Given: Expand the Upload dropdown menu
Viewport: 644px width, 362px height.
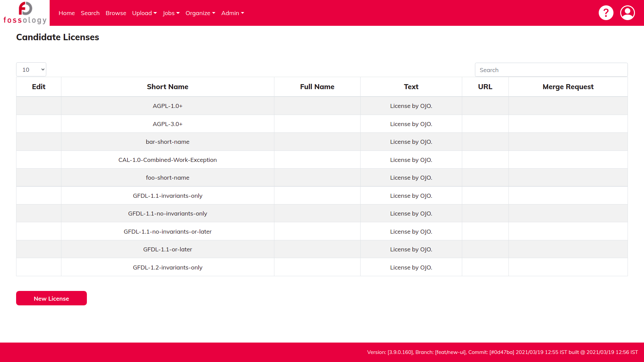Looking at the screenshot, I should pos(145,13).
